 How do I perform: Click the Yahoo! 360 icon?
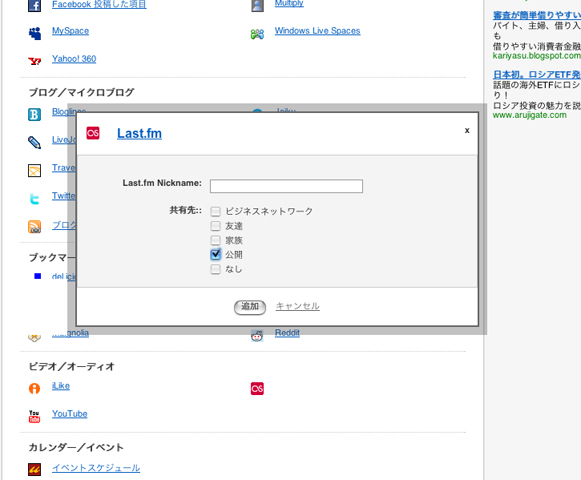tap(35, 61)
